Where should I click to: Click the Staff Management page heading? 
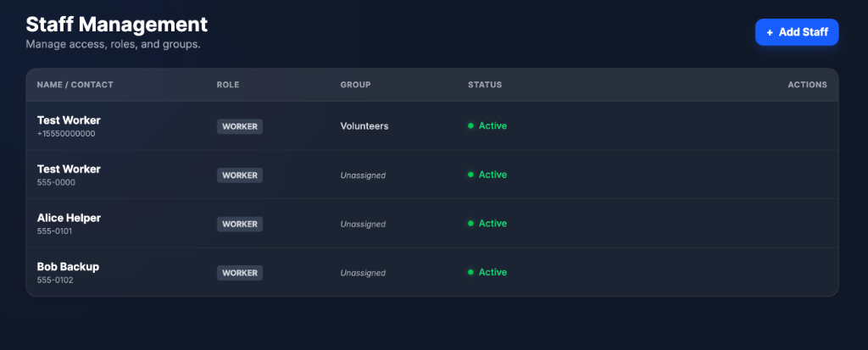coord(117,24)
